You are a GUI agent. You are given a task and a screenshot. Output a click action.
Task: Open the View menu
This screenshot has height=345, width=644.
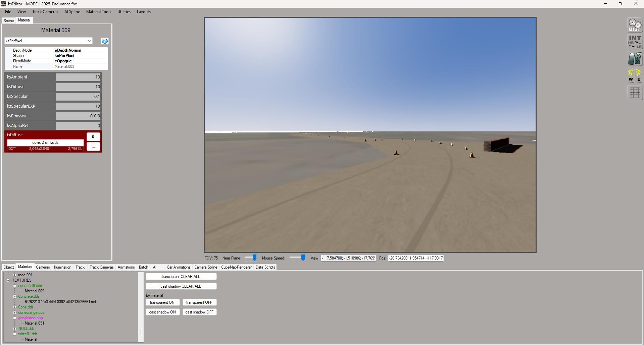tap(21, 12)
